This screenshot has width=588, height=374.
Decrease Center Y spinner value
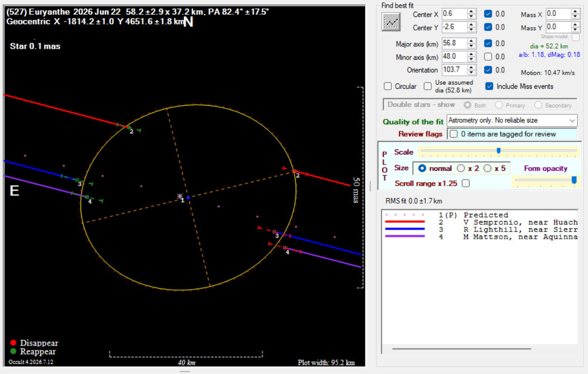click(472, 30)
